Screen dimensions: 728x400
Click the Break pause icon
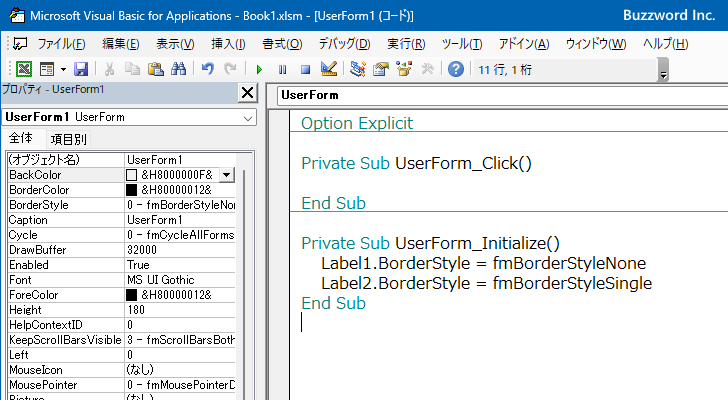coord(282,69)
